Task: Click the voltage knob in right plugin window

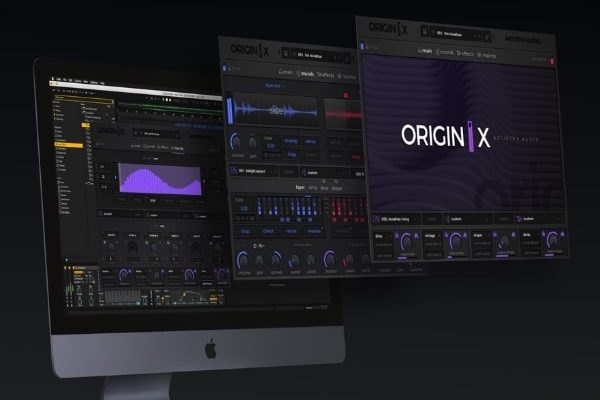Action: 456,240
